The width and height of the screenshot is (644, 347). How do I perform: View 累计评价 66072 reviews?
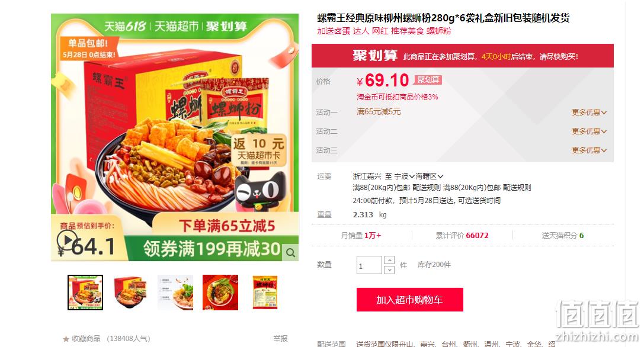[462, 235]
